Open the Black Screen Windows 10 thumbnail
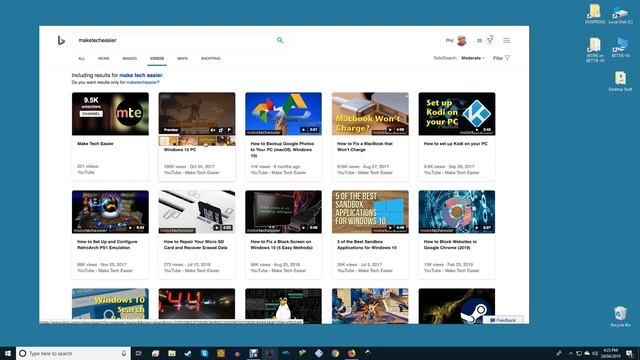 point(283,212)
